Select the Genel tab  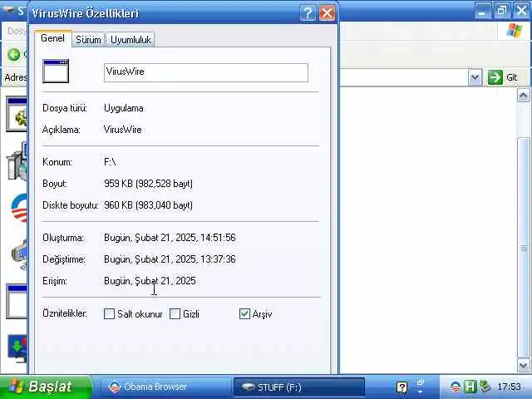pos(52,38)
